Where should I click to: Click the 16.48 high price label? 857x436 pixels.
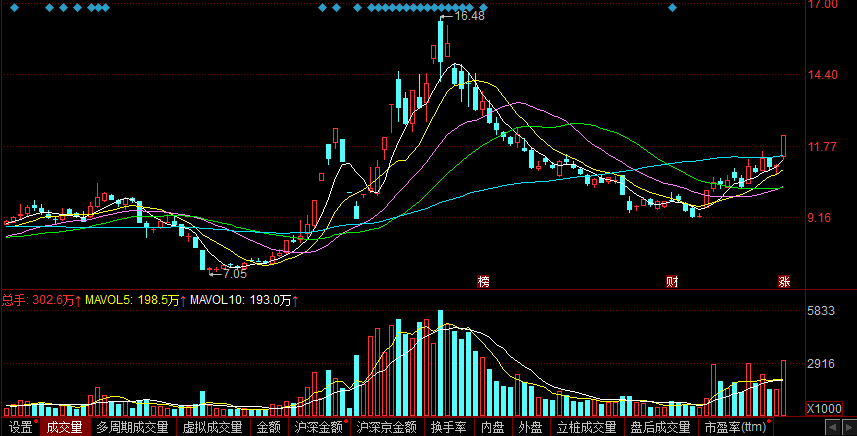coord(469,16)
